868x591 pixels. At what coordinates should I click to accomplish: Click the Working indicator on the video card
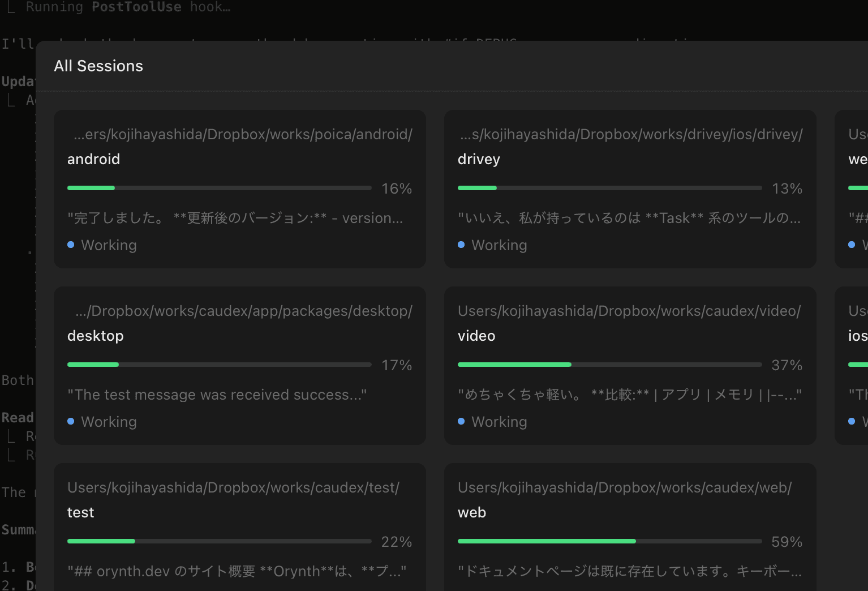click(461, 421)
